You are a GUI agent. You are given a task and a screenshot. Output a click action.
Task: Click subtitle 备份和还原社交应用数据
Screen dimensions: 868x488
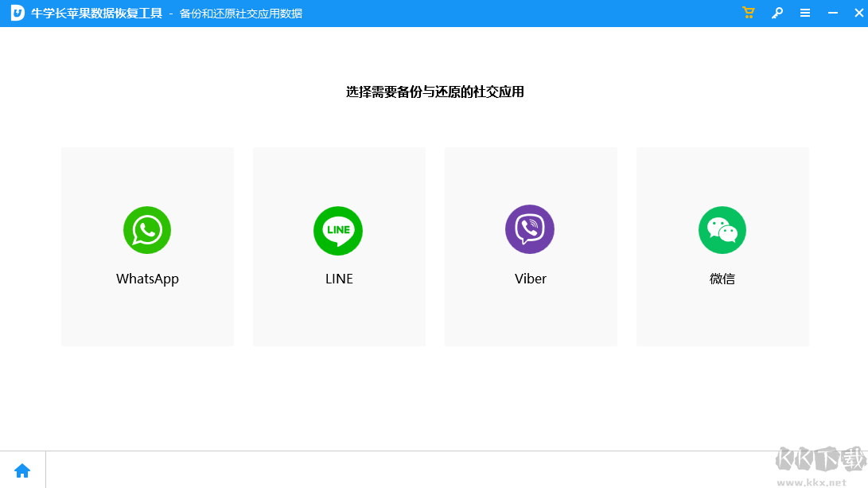(x=241, y=14)
